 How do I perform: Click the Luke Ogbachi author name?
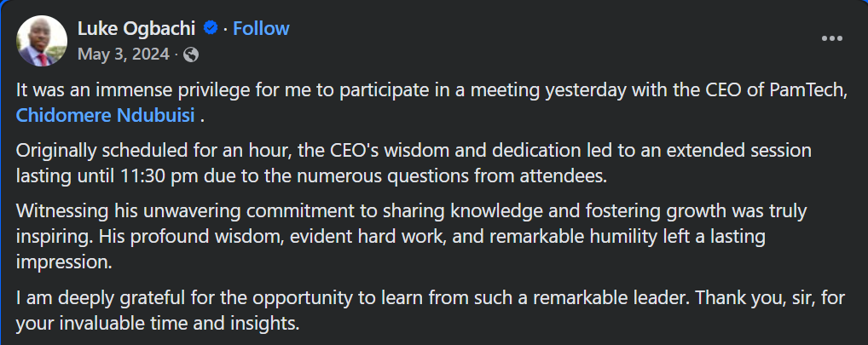pos(136,28)
